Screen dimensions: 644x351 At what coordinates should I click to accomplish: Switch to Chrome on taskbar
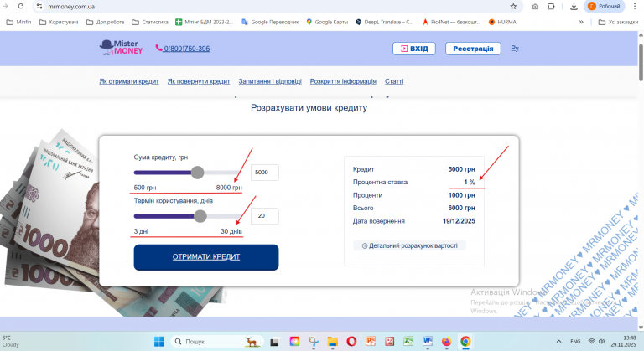(x=465, y=342)
